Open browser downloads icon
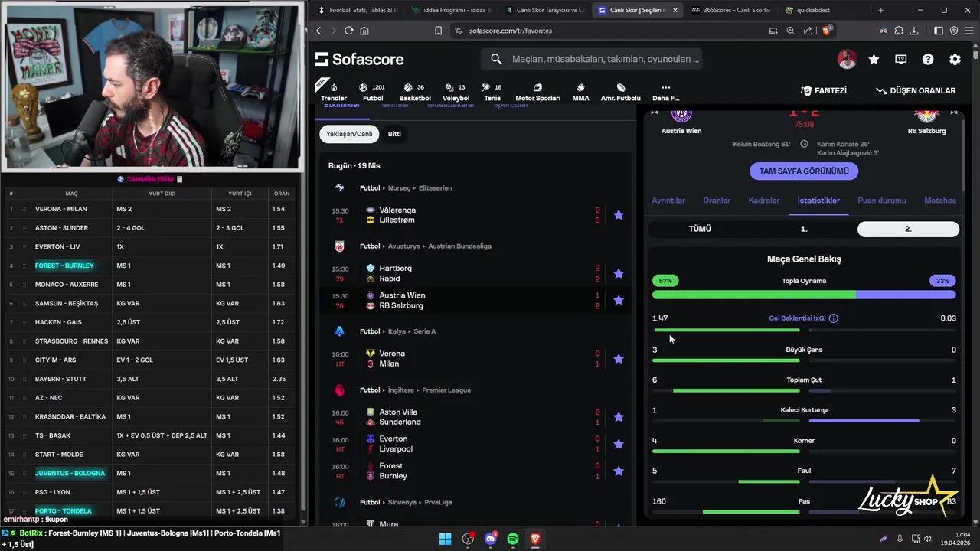 click(x=915, y=31)
